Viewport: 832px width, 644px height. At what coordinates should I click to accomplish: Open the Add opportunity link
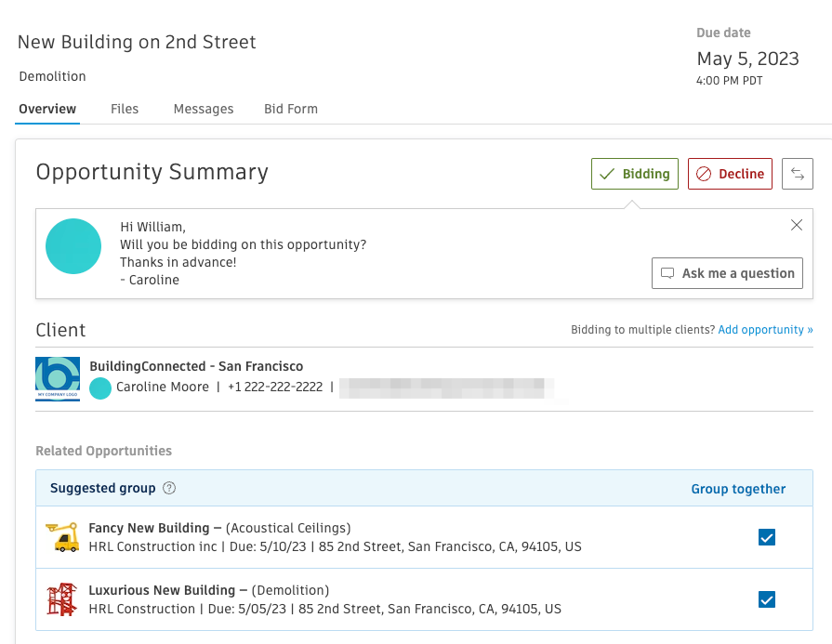765,329
